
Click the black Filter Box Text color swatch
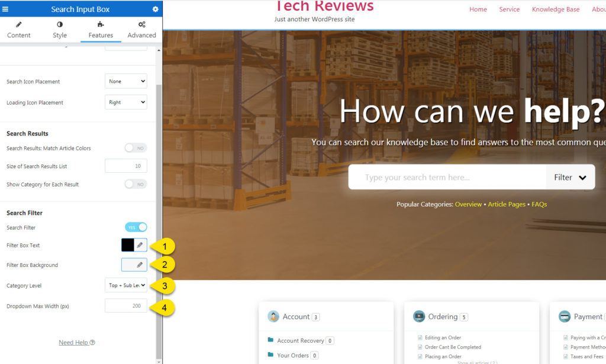point(128,245)
